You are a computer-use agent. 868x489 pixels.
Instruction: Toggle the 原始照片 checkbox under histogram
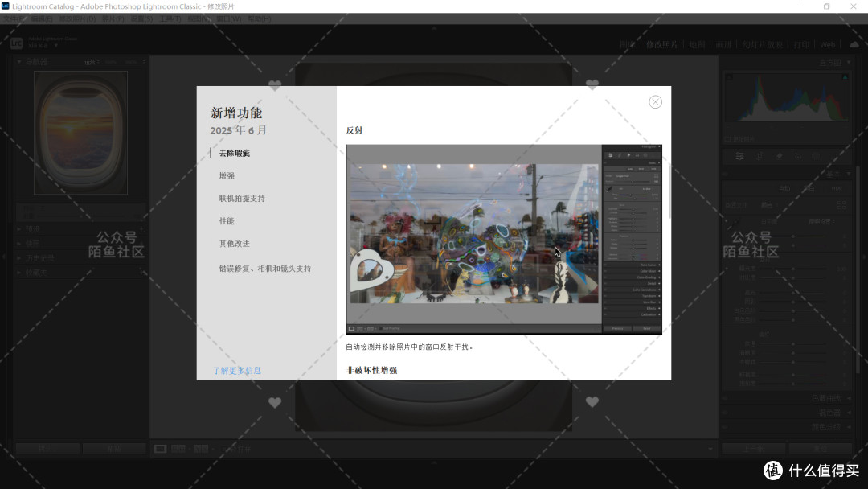727,139
